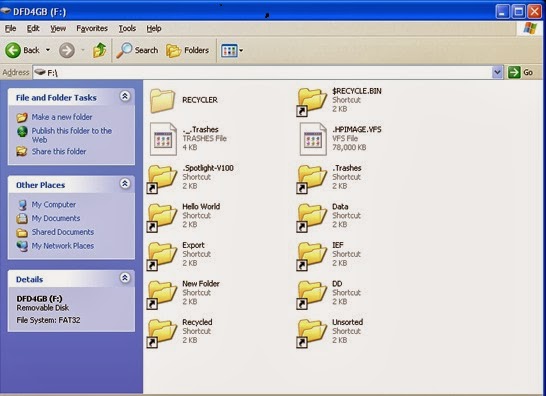Click the File System: FAT32 text
This screenshot has width=546, height=396.
pyautogui.click(x=48, y=320)
